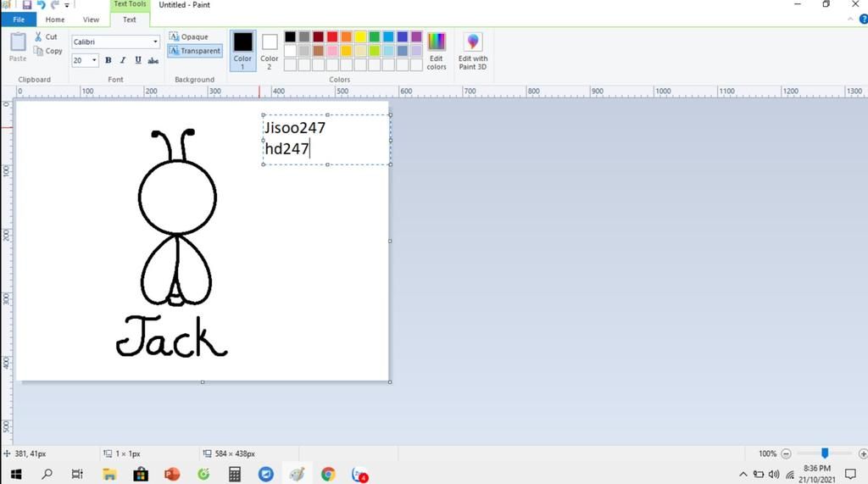Open the font size 20 dropdown
Image resolution: width=868 pixels, height=484 pixels.
tap(85, 60)
